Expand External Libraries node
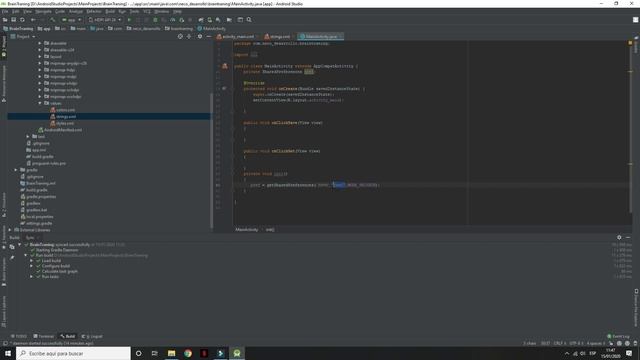640x360 pixels. pos(10,230)
